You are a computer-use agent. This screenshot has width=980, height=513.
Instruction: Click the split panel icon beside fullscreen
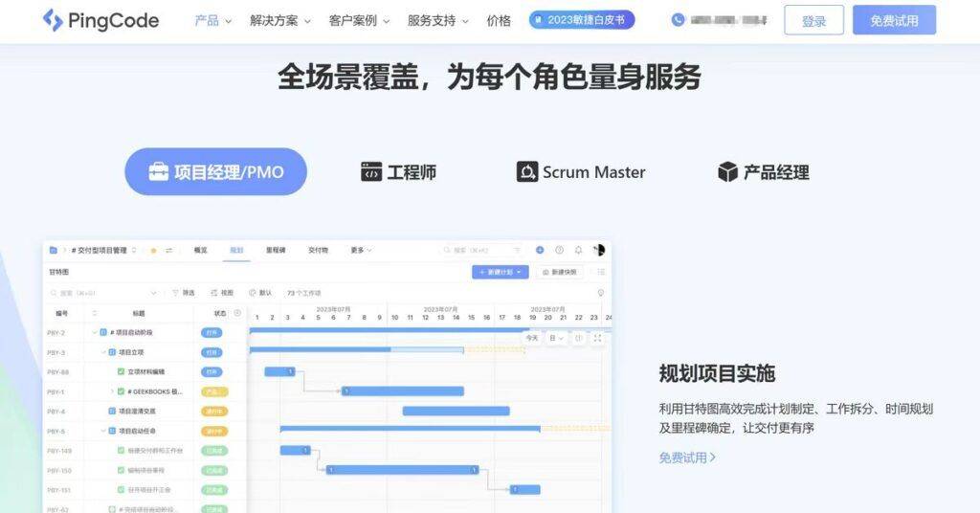click(579, 338)
